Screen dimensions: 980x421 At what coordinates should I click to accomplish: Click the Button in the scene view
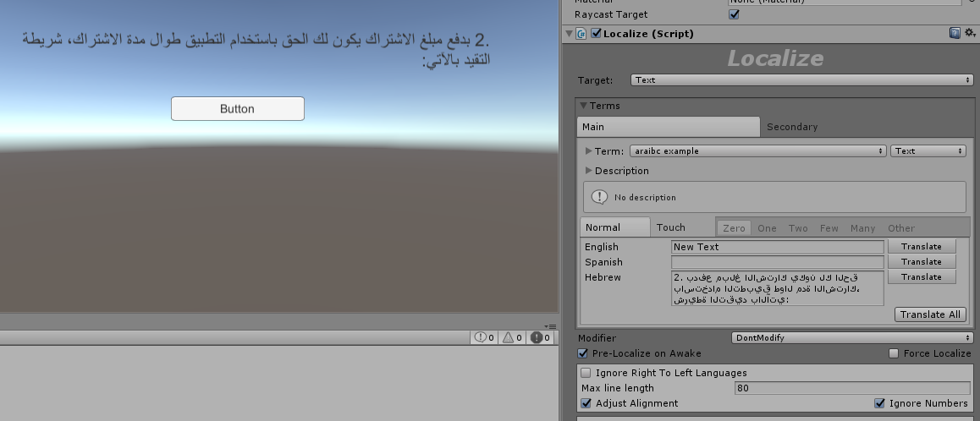pyautogui.click(x=237, y=109)
